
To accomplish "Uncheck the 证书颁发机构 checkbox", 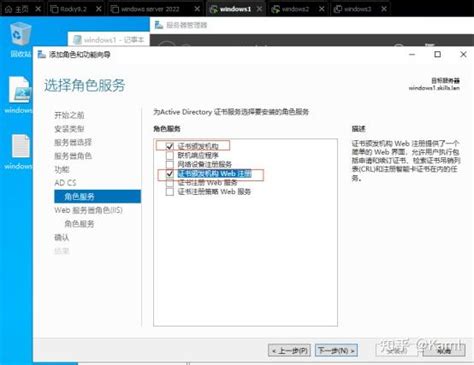I will 170,146.
